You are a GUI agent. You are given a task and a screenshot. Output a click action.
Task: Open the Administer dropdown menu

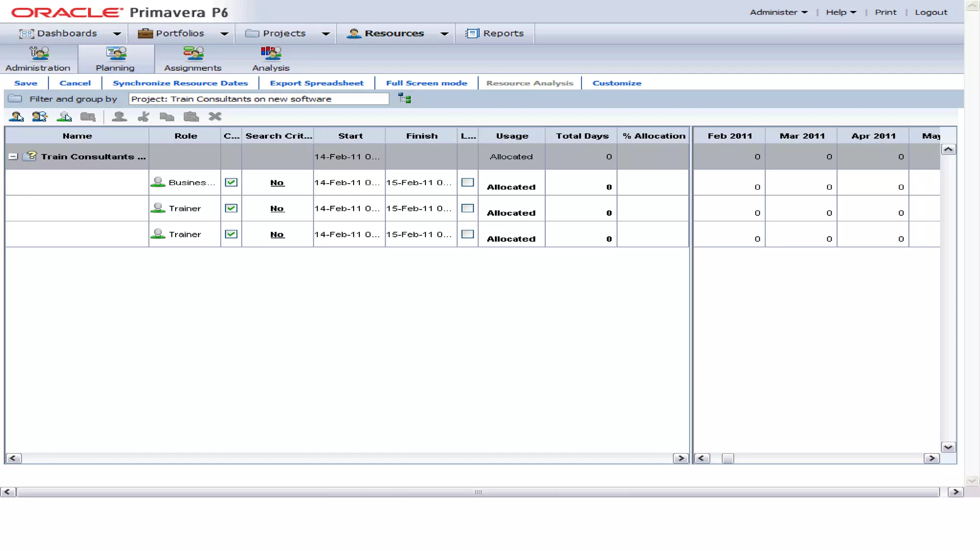click(x=779, y=12)
